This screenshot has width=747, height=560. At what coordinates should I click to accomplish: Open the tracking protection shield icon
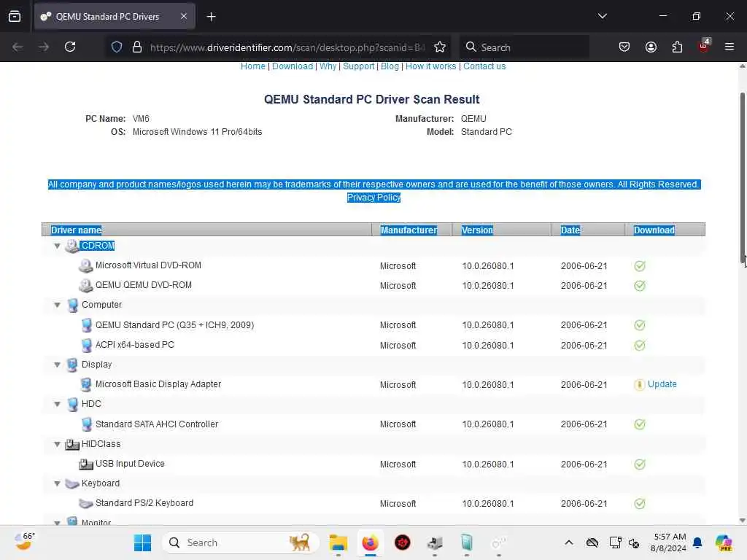tap(117, 47)
